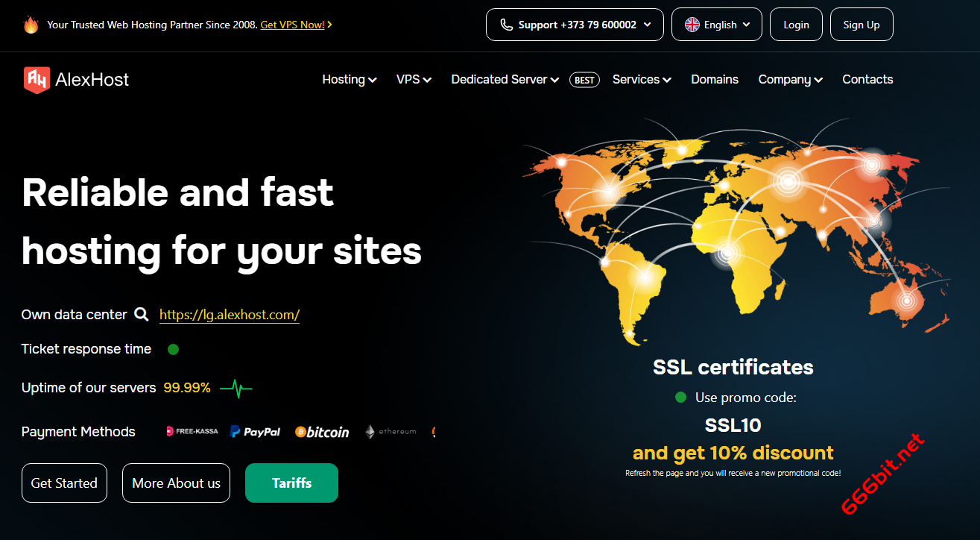Expand the Hosting menu
Screen dimensions: 980x540
(x=349, y=80)
